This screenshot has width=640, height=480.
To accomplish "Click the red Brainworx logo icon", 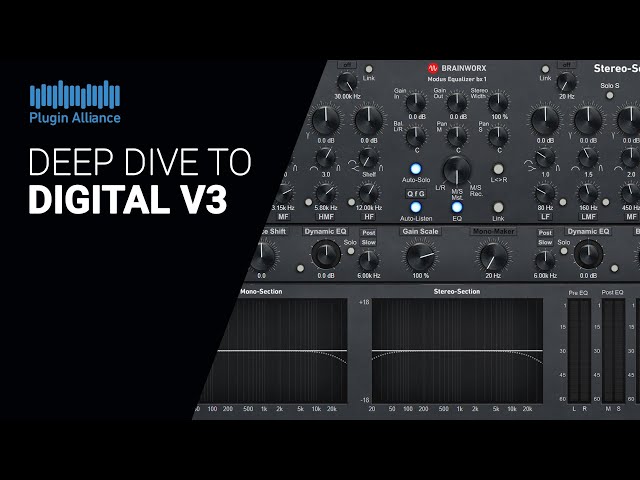I will point(433,68).
